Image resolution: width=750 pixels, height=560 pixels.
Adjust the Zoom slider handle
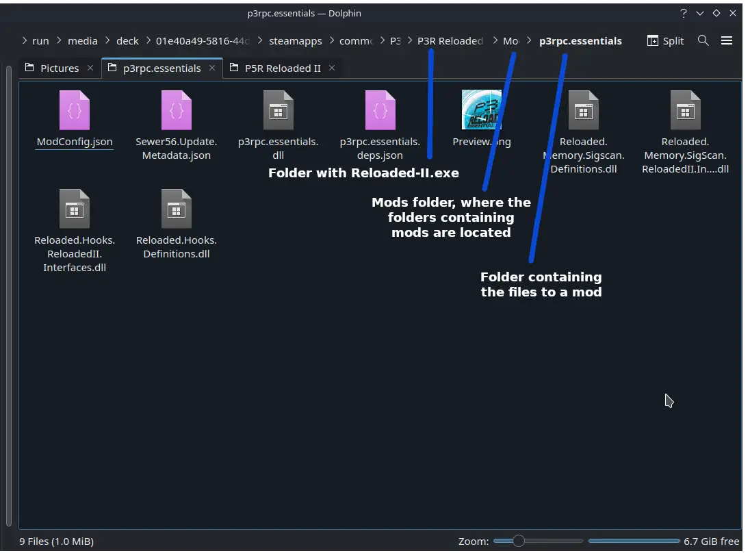pos(518,541)
